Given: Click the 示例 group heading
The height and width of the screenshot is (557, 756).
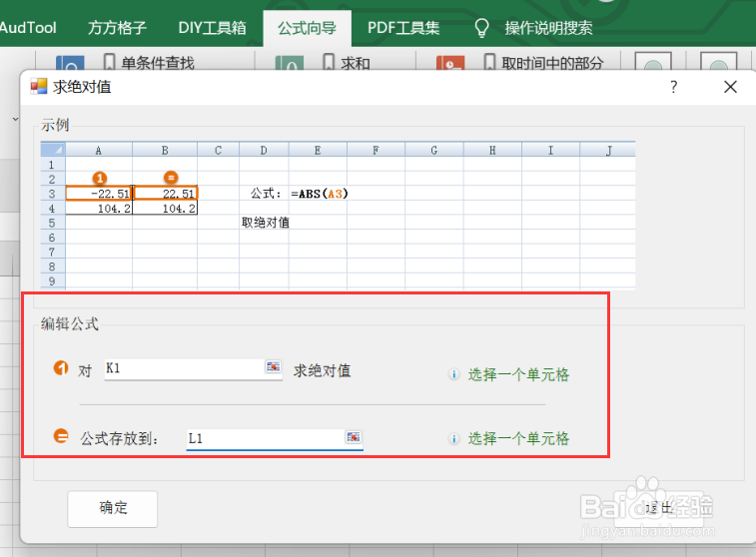Looking at the screenshot, I should pyautogui.click(x=55, y=126).
